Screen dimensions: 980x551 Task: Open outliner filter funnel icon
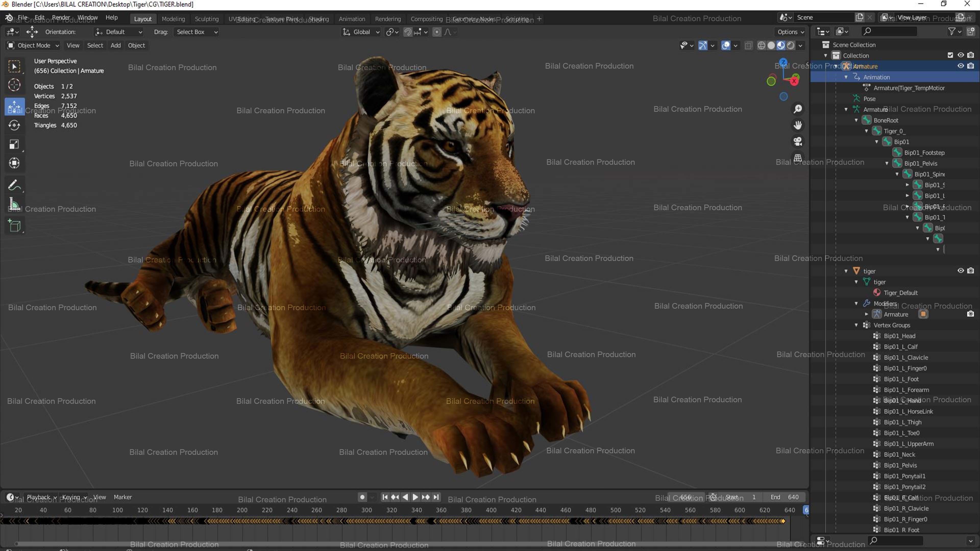click(x=952, y=32)
